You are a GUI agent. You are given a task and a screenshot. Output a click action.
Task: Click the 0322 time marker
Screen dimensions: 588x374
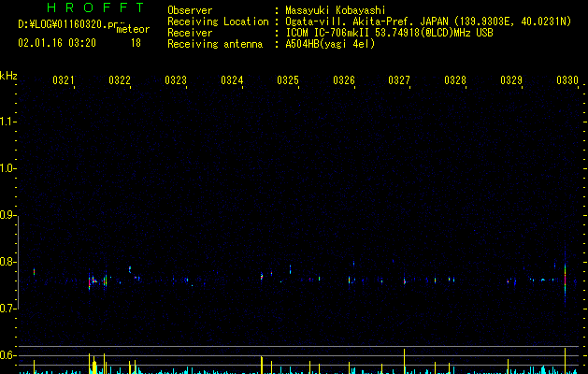(x=120, y=79)
